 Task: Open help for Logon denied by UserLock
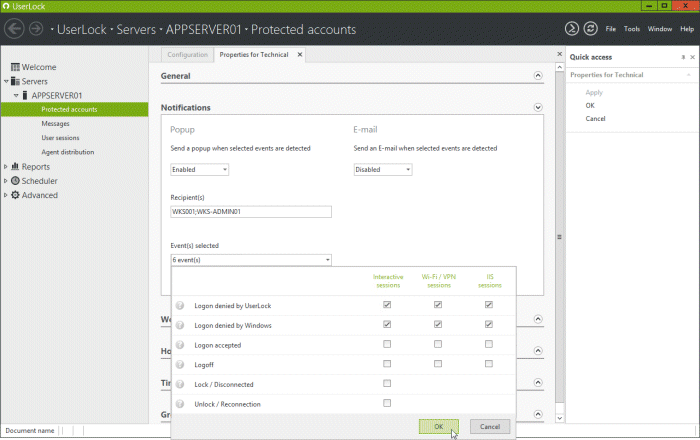tap(180, 306)
